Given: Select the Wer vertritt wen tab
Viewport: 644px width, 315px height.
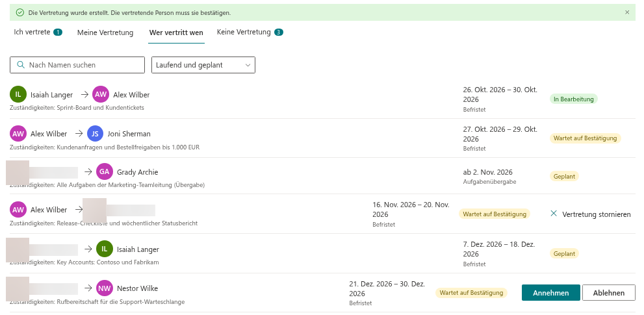Looking at the screenshot, I should (x=176, y=32).
